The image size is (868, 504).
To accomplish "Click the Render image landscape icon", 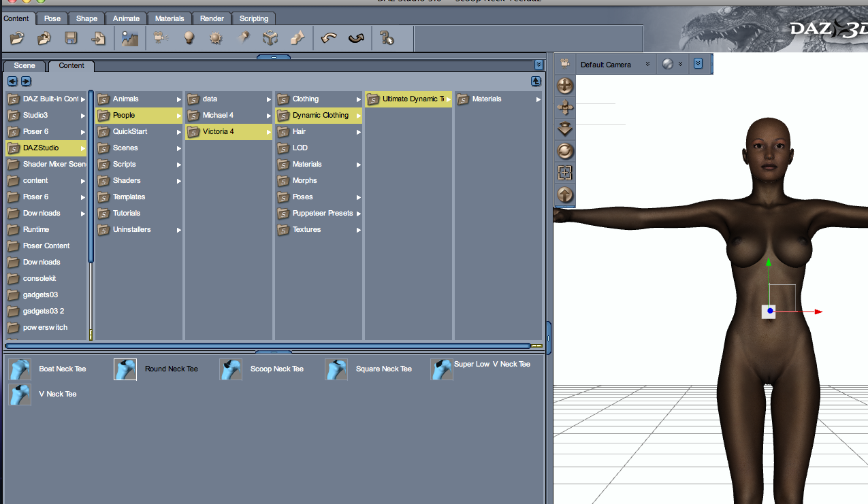I will [x=129, y=39].
